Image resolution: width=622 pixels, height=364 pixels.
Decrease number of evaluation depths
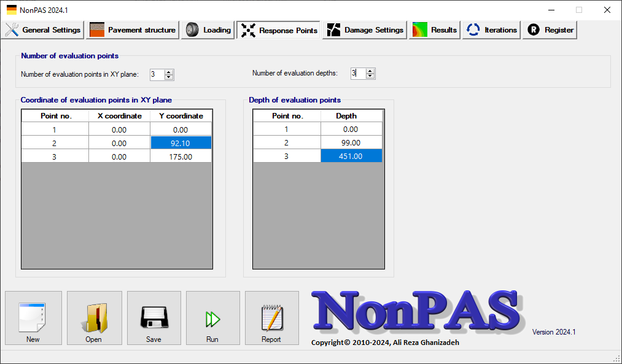pos(370,76)
